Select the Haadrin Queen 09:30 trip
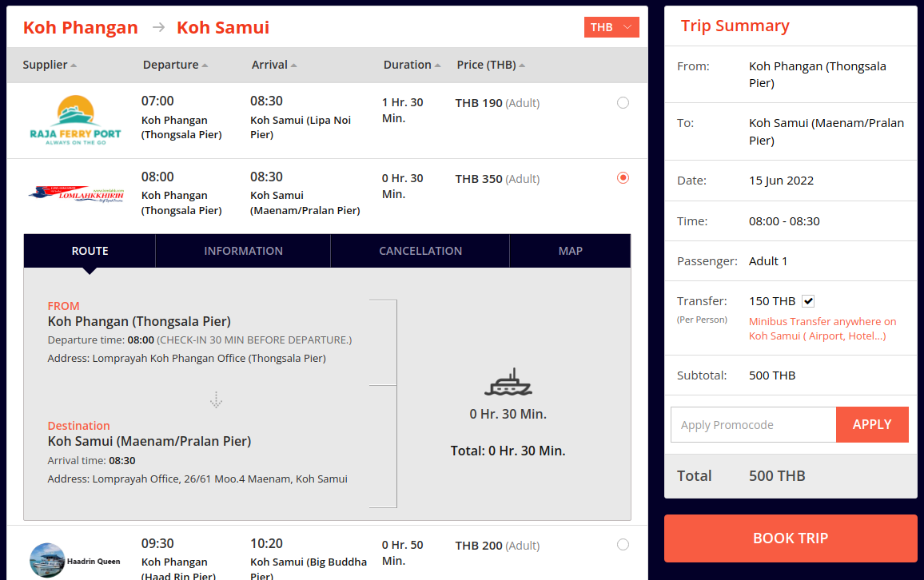The height and width of the screenshot is (580, 924). 623,545
